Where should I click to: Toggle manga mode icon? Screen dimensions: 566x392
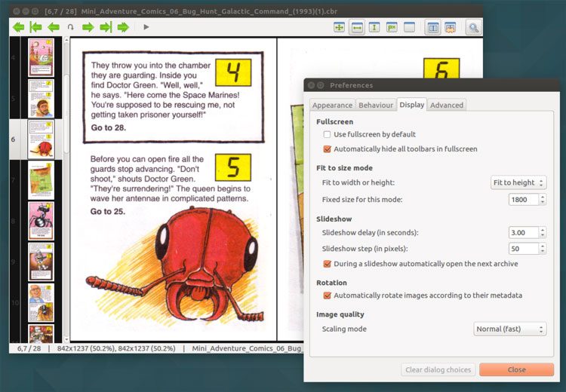pos(450,27)
